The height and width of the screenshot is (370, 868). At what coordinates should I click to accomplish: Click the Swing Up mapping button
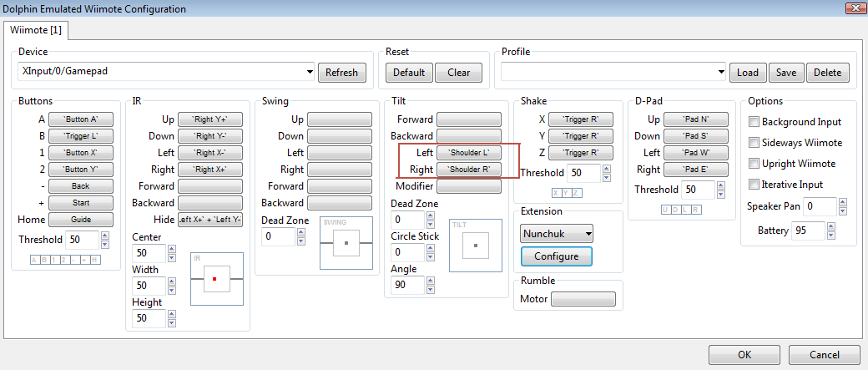click(340, 119)
